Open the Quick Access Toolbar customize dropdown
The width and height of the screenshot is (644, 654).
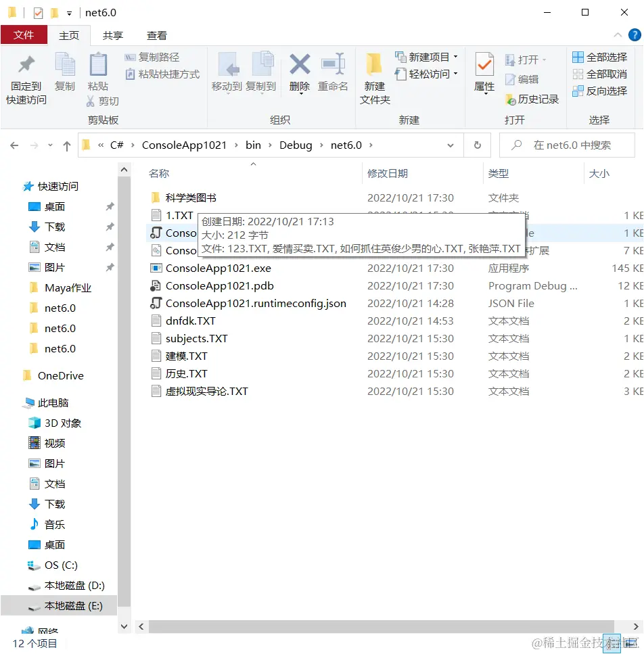click(69, 14)
